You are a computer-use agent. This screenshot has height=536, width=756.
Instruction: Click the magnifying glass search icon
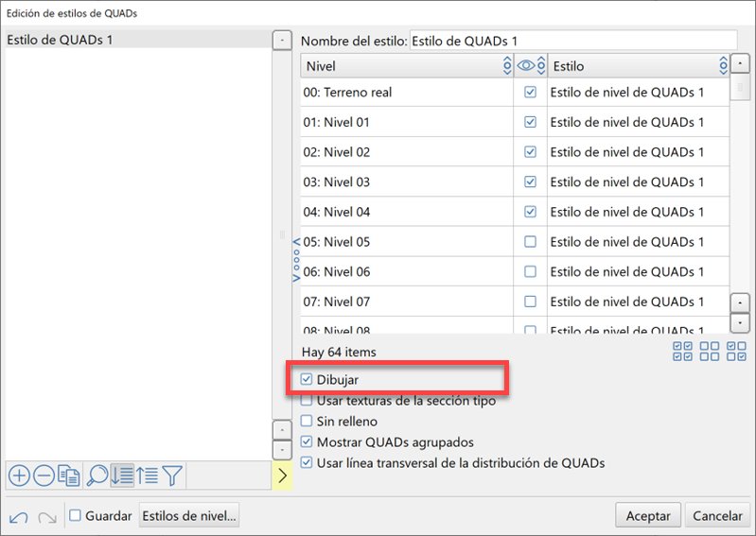97,475
